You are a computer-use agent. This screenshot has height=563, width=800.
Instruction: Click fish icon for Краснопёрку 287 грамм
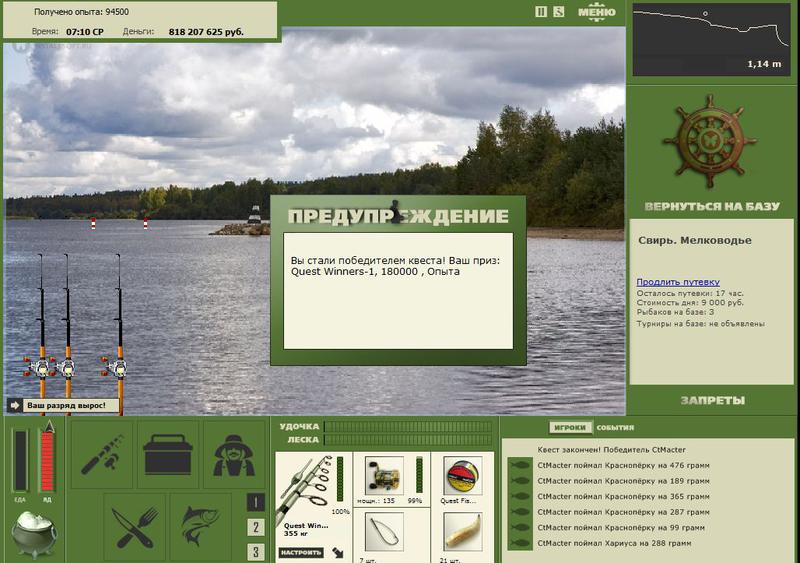520,512
